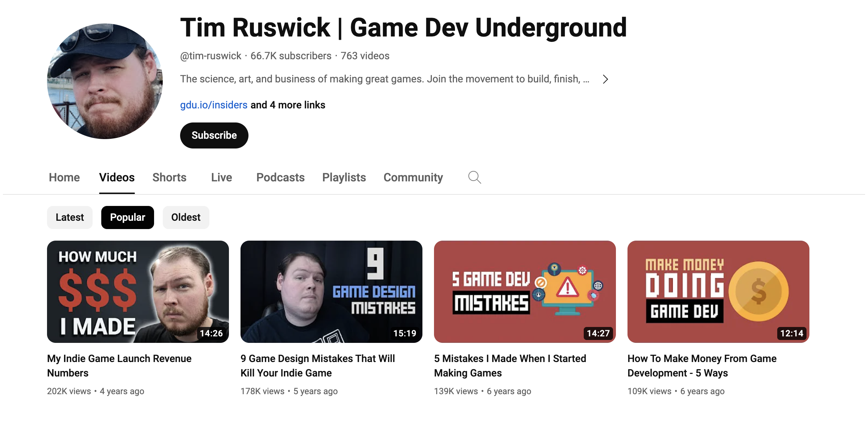
Task: Switch to the Live tab
Action: click(221, 177)
